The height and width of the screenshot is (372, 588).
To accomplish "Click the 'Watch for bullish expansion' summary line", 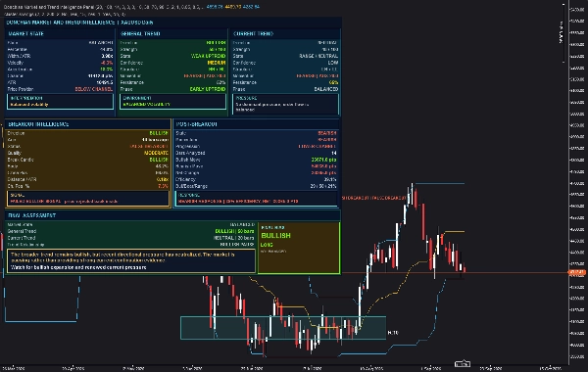I will click(78, 267).
